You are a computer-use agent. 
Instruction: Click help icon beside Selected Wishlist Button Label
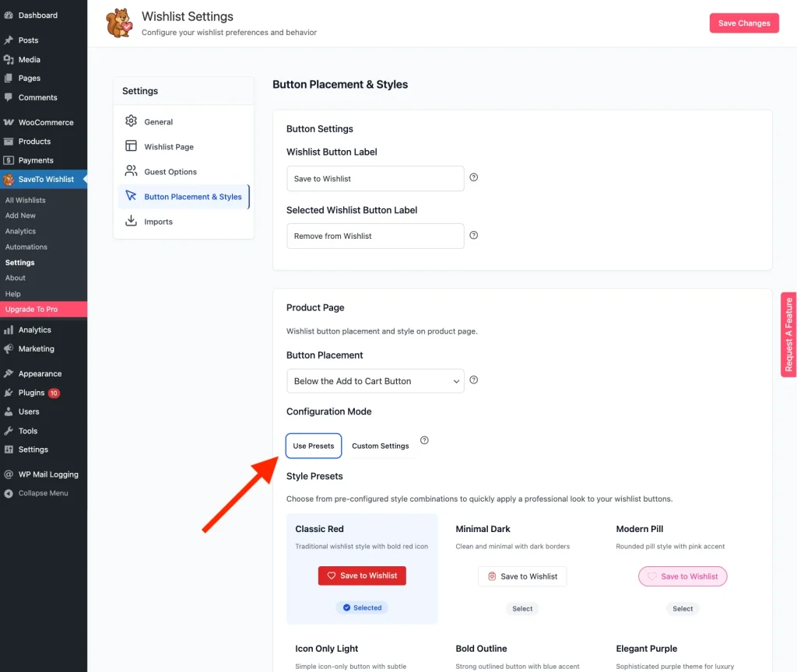point(474,235)
